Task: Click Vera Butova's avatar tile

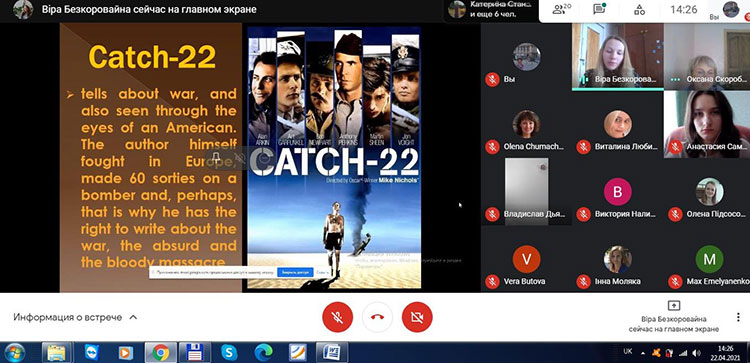Action: click(526, 260)
